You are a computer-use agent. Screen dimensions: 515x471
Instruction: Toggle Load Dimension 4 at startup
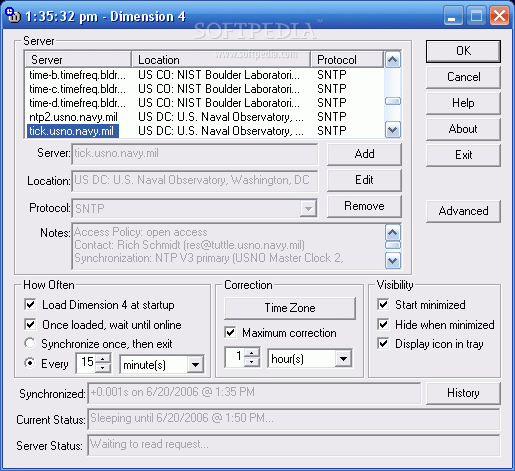pos(30,304)
